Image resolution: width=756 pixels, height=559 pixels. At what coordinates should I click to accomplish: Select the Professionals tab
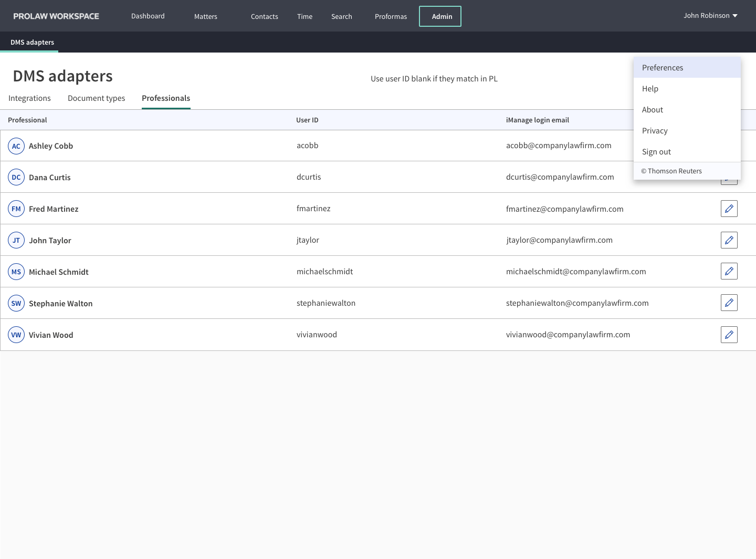click(x=166, y=98)
